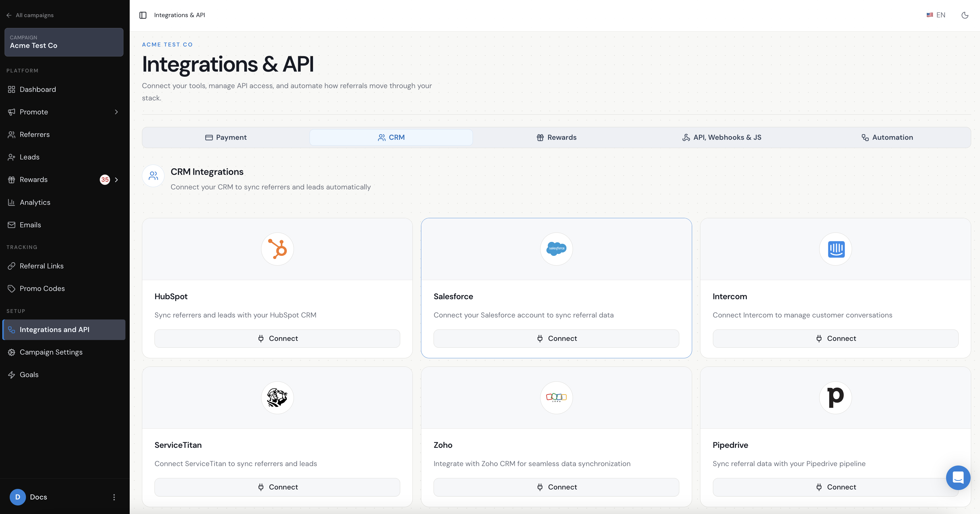Switch to the Rewards tab
This screenshot has height=514, width=980.
[x=556, y=137]
